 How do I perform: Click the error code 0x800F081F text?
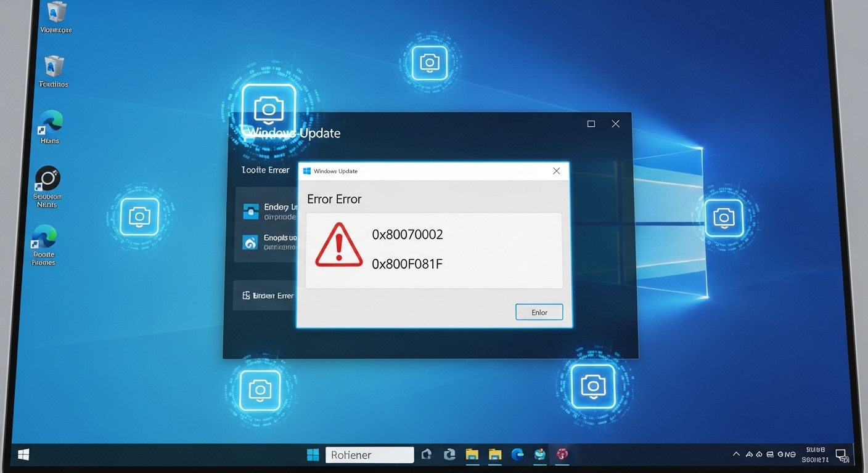pos(407,264)
